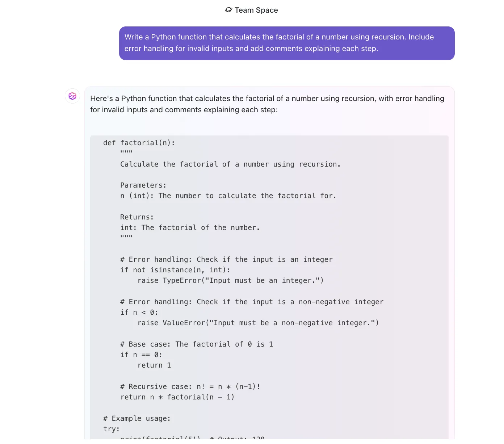Click the '# Example usage:' comment line

(x=137, y=418)
